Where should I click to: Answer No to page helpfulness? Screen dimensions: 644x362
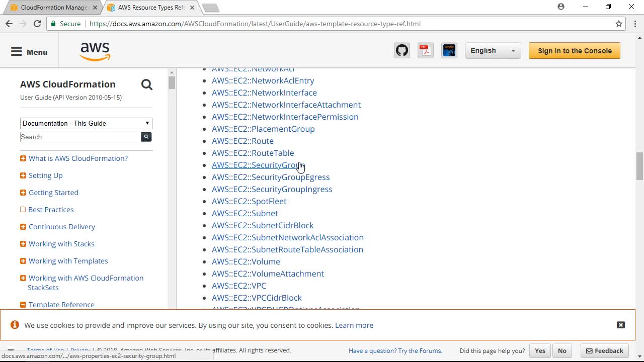(x=562, y=351)
